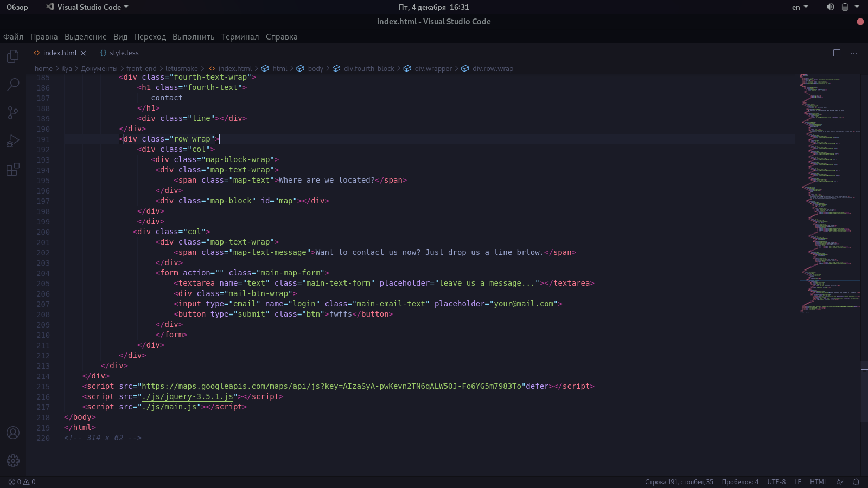Screen dimensions: 868x488
Task: Open the Файл menu
Action: tap(14, 37)
